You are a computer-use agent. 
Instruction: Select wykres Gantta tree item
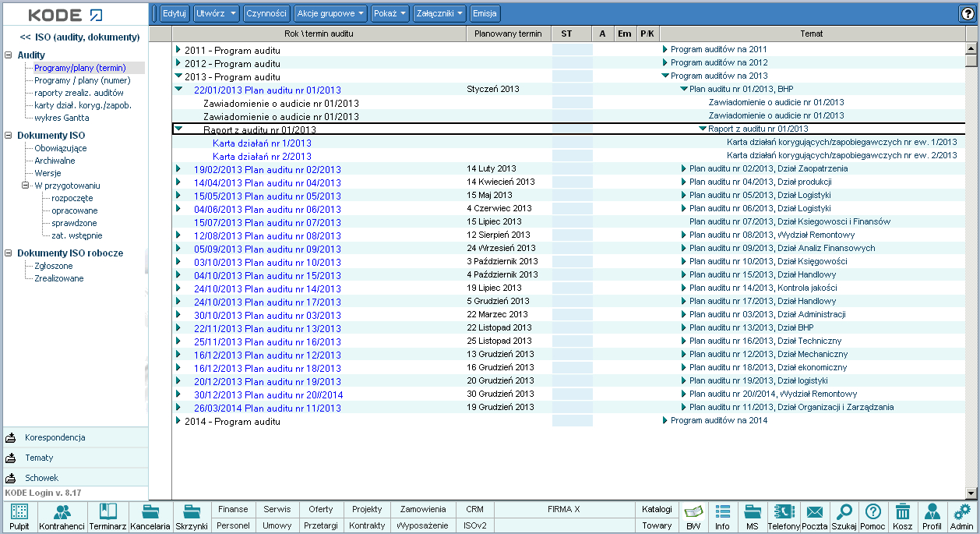pyautogui.click(x=62, y=118)
